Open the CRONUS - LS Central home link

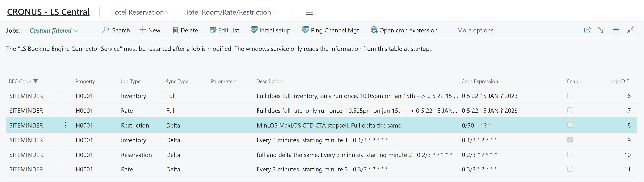(48, 12)
